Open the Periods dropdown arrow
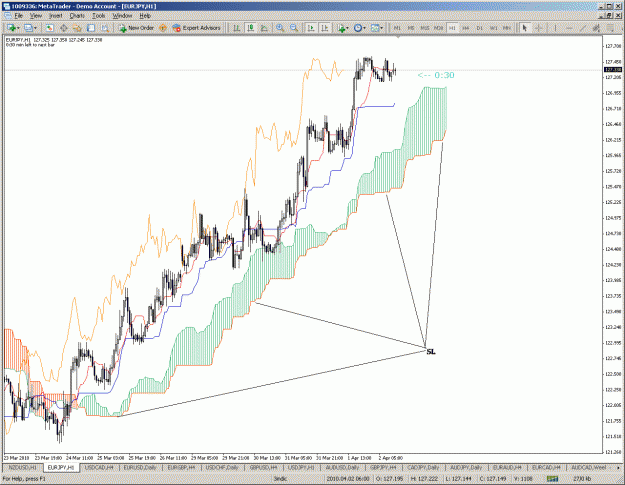The image size is (625, 485). click(x=364, y=28)
